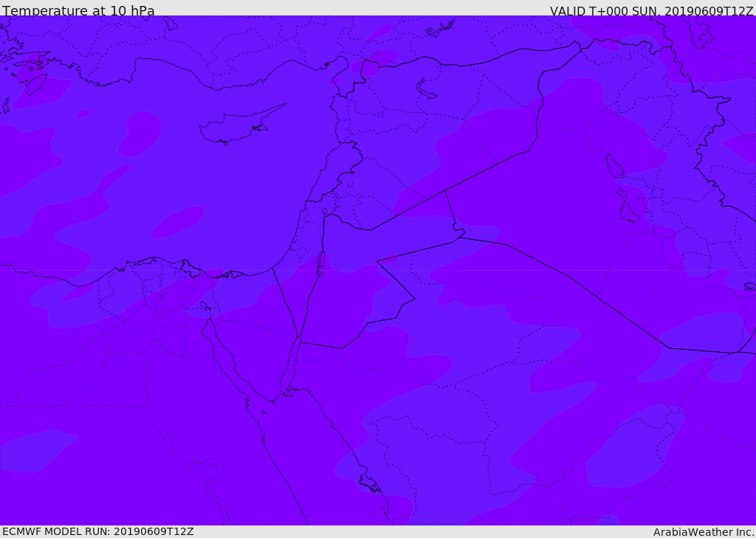This screenshot has width=756, height=538.
Task: Click the 'ECMWF MODEL RUN: 20190609T12Z' footer text
Action: (98, 531)
